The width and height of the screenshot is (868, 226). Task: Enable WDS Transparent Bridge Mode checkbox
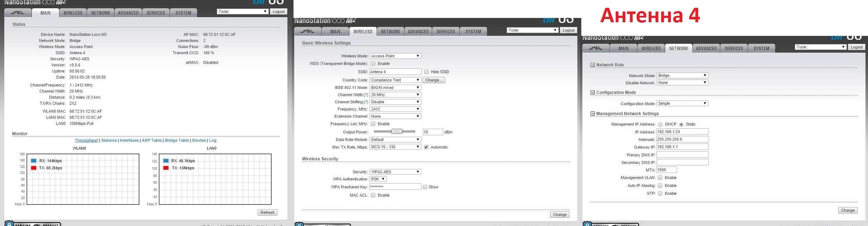(373, 63)
